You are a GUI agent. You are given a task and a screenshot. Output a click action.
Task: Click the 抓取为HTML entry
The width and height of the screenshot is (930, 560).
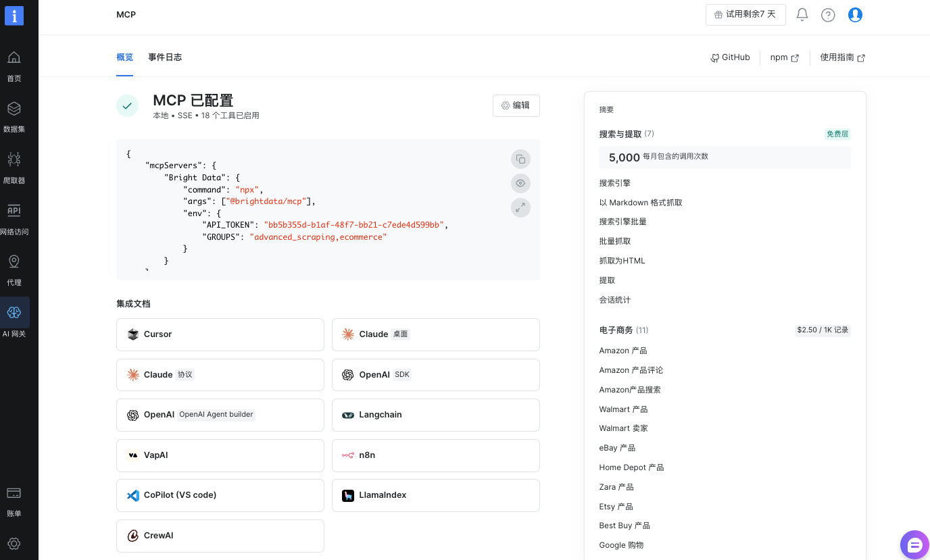(x=622, y=261)
